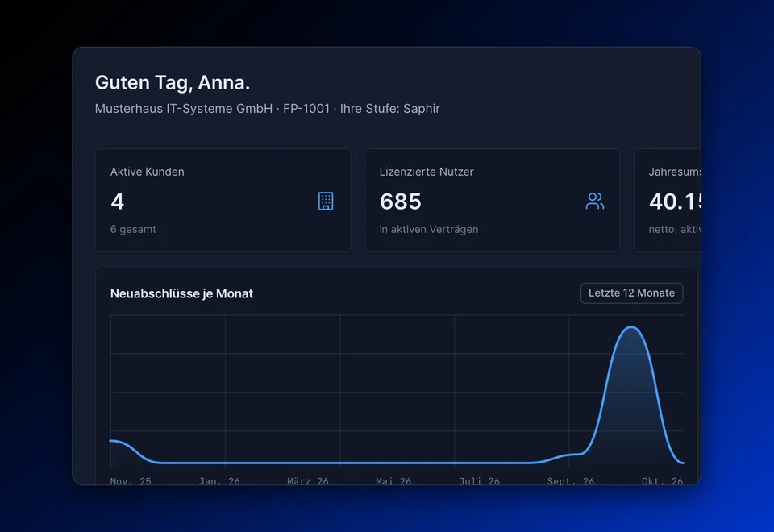The image size is (774, 532).
Task: Open the Letzte 12 Monate range selector
Action: pyautogui.click(x=631, y=293)
